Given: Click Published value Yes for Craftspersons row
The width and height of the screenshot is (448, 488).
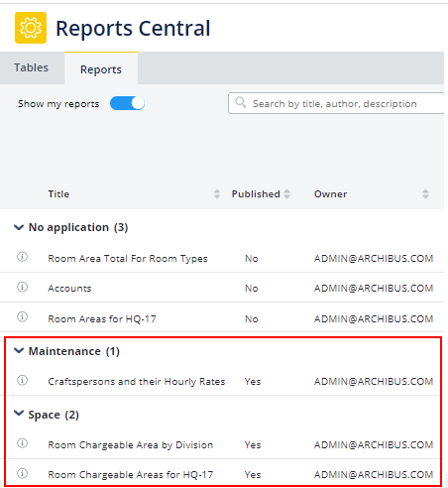Looking at the screenshot, I should tap(253, 382).
